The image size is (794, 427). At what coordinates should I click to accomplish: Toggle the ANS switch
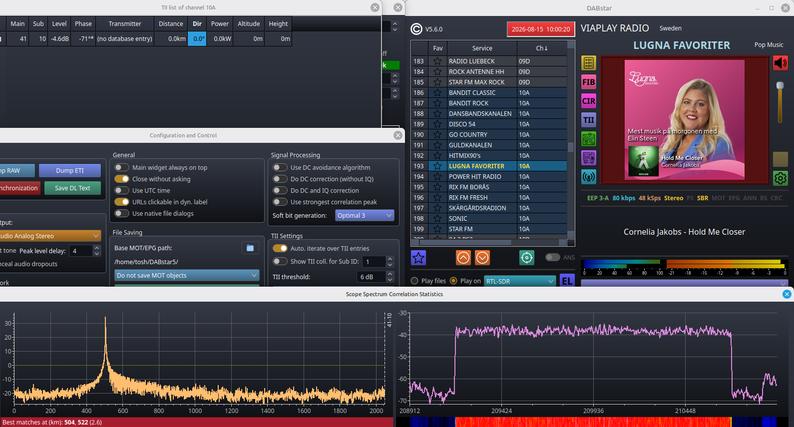552,257
